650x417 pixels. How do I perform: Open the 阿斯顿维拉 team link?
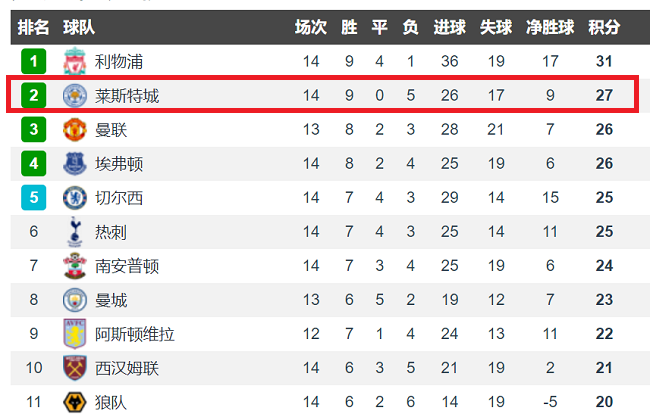(134, 334)
